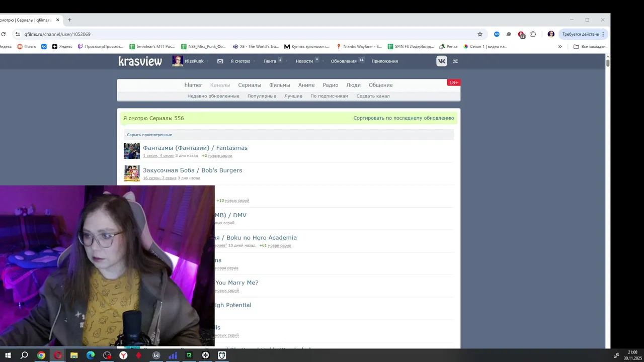Open the MissPunk profile avatar
Screen dimensions: 644x362
(x=178, y=61)
